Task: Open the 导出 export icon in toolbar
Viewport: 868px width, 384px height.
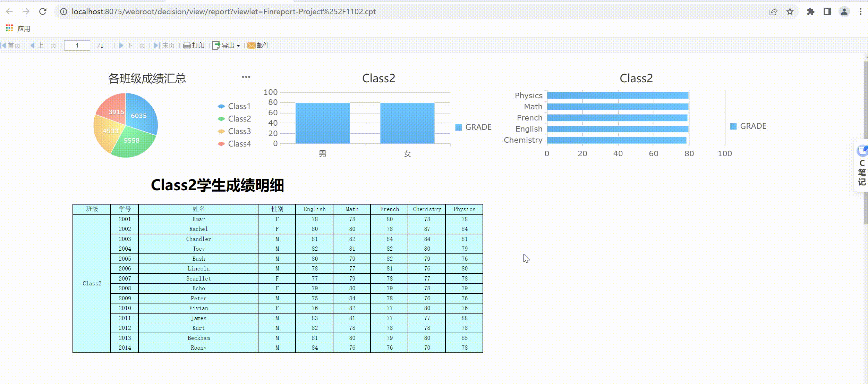Action: click(x=216, y=45)
